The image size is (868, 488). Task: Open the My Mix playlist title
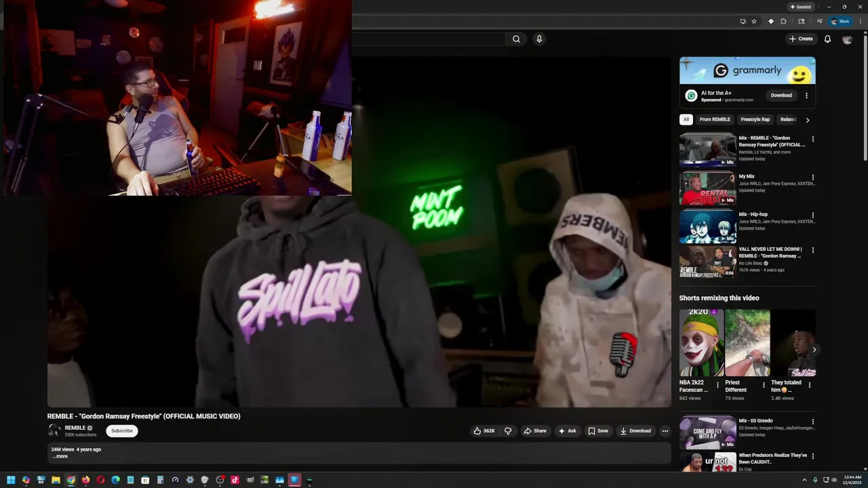click(x=747, y=176)
